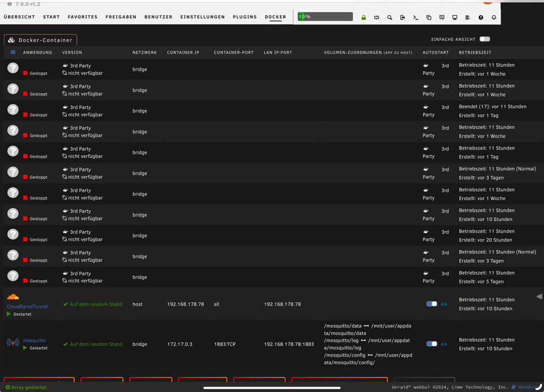The width and height of the screenshot is (544, 392).
Task: Open the FAVORITES menu item
Action: [83, 17]
